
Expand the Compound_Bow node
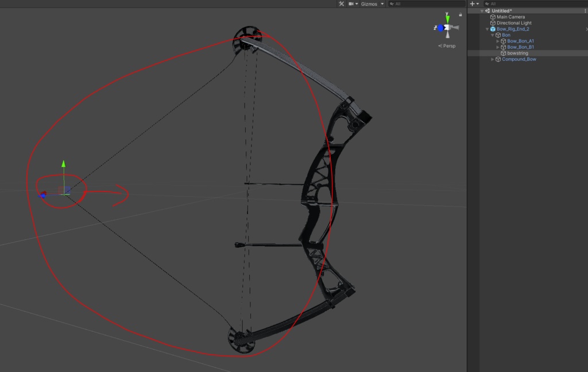point(492,59)
